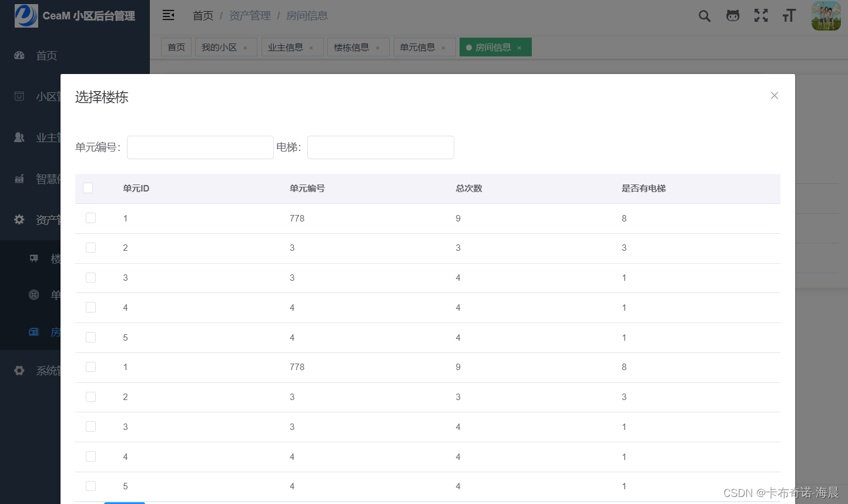This screenshot has height=504, width=848.
Task: Open the global search icon
Action: point(704,16)
